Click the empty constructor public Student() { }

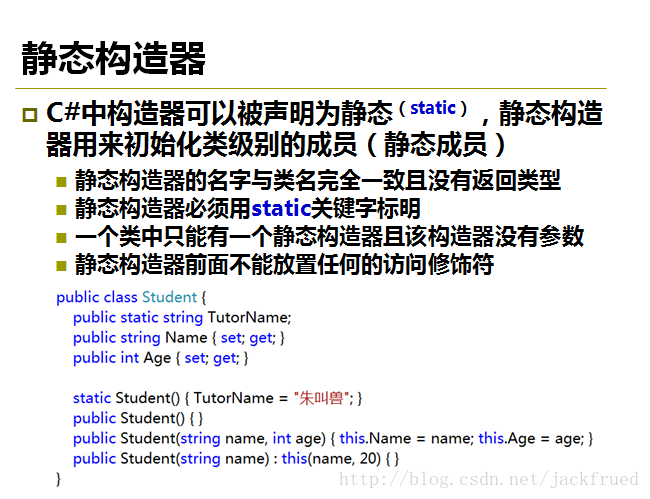click(x=138, y=418)
